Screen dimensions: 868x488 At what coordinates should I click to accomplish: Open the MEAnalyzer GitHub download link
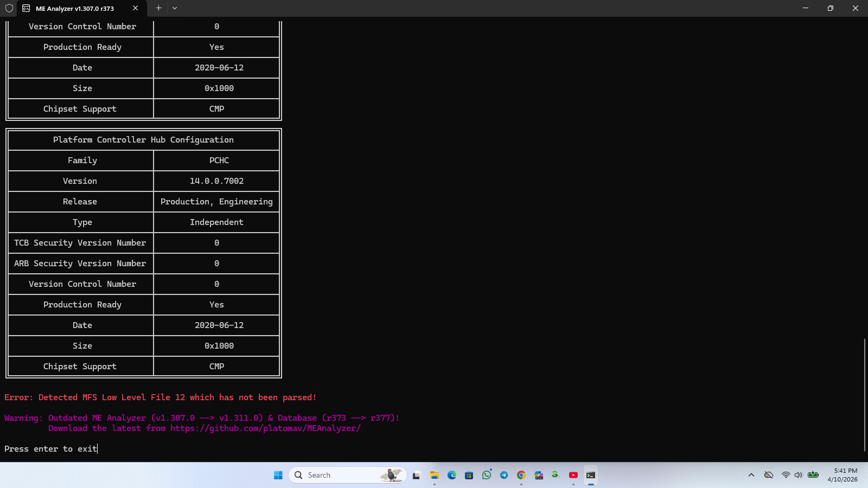(265, 428)
